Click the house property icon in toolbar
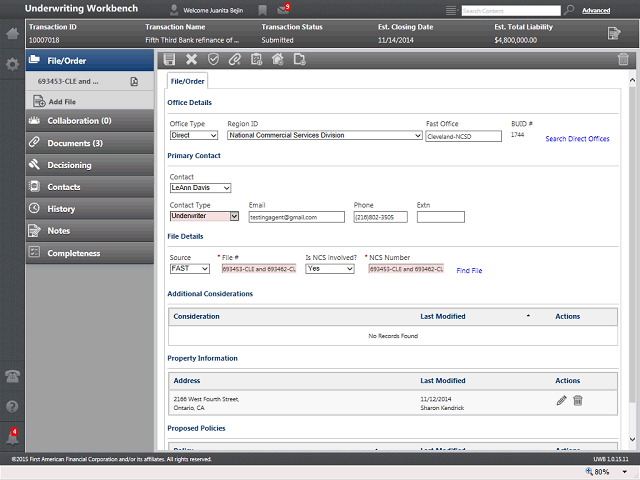The image size is (640, 480). 278,60
